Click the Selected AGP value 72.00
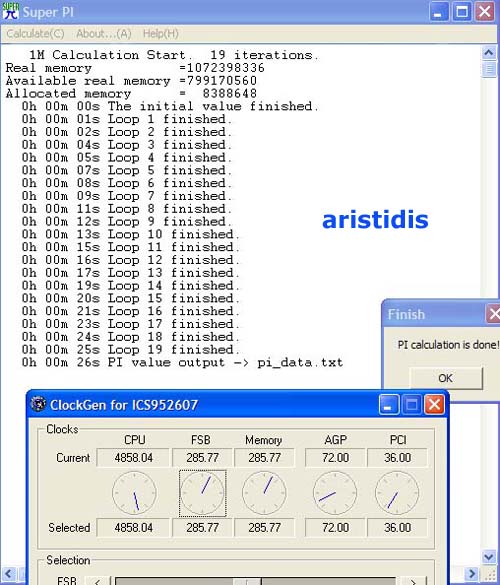Screen dimensions: 500x585 (335, 528)
